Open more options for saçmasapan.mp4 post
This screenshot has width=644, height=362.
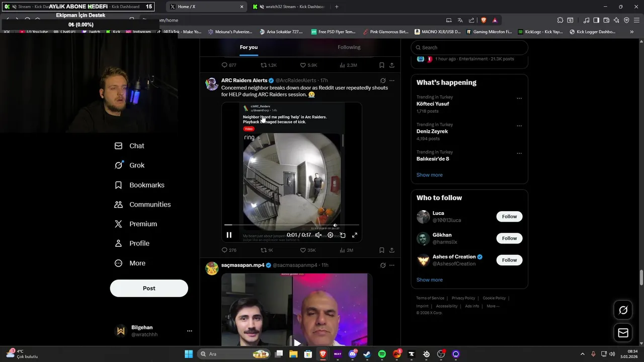(392, 265)
